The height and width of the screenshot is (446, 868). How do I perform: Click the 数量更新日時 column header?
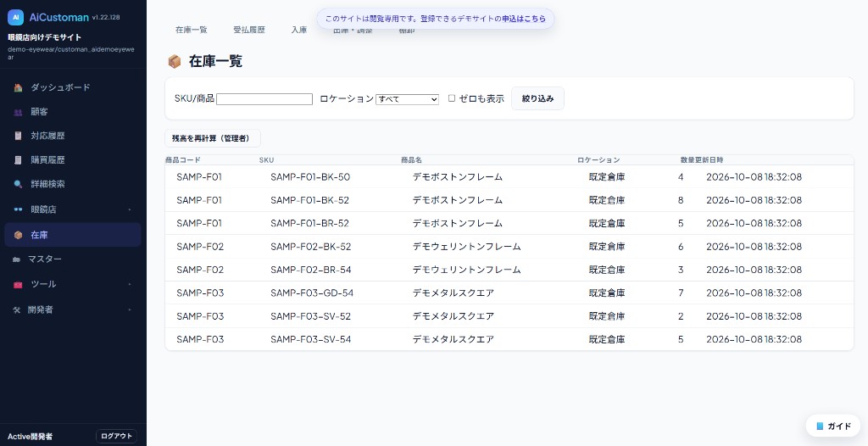pyautogui.click(x=702, y=160)
